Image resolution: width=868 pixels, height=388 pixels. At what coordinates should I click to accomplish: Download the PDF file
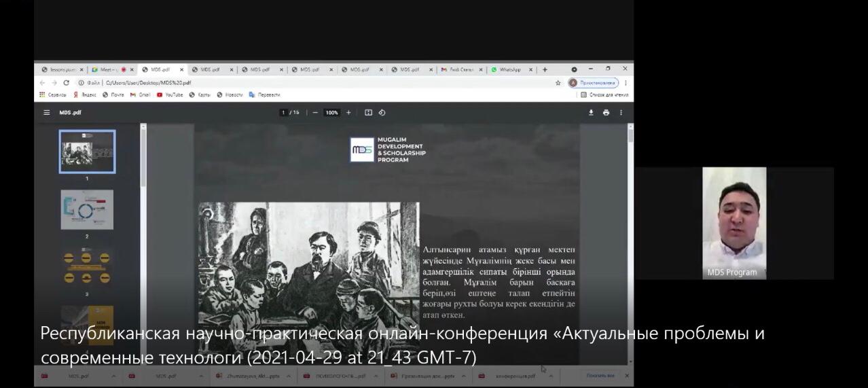[x=591, y=113]
